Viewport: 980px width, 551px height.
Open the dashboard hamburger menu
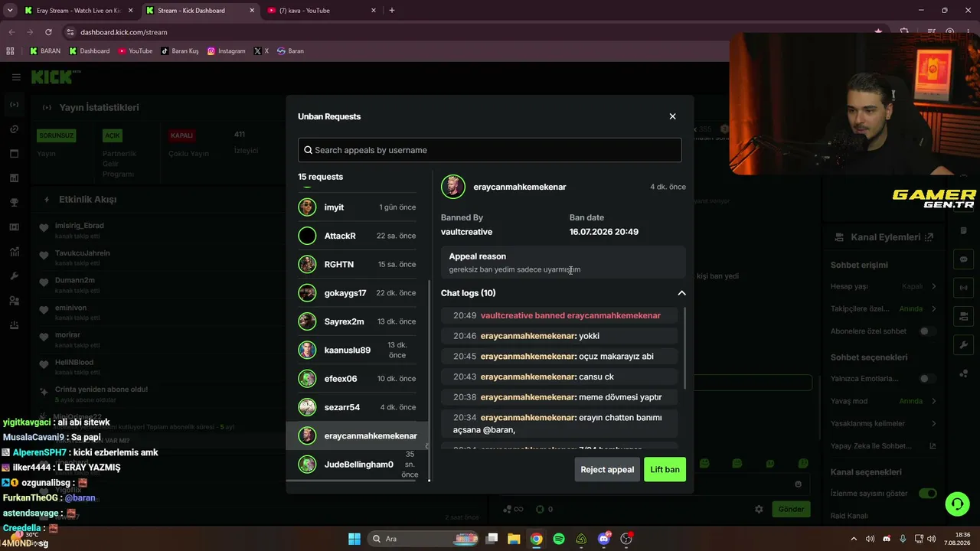pos(16,77)
